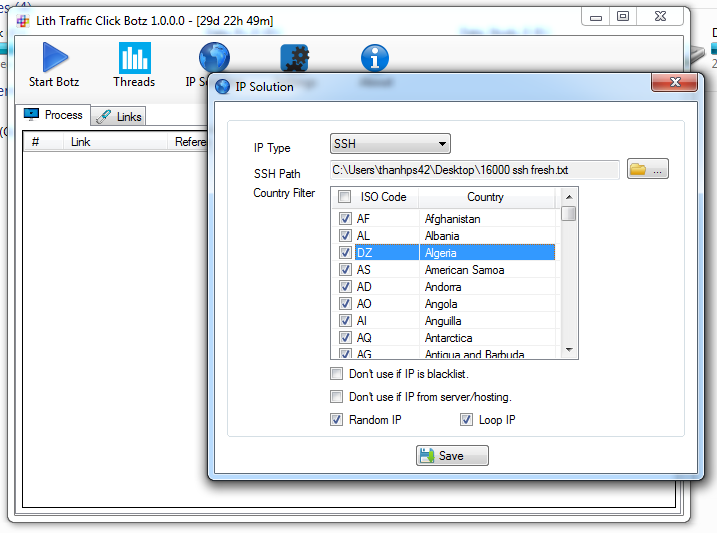Uncheck the AI Anguilla checkbox

pyautogui.click(x=345, y=320)
